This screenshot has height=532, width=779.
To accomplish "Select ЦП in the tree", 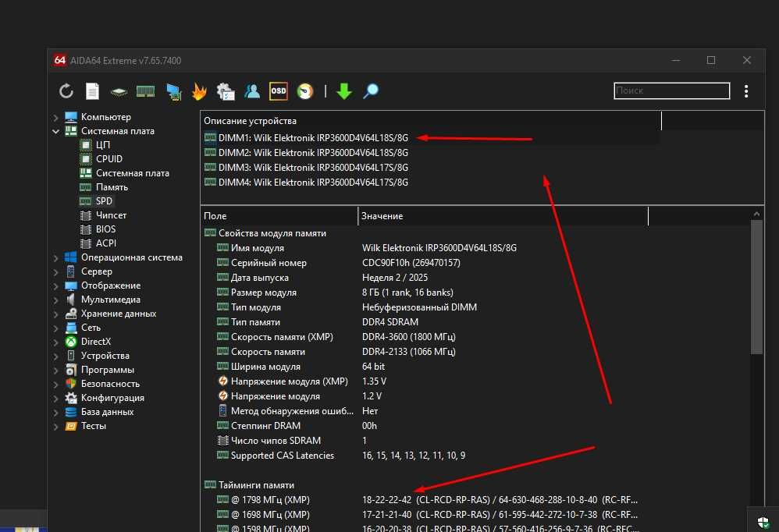I will [x=103, y=145].
